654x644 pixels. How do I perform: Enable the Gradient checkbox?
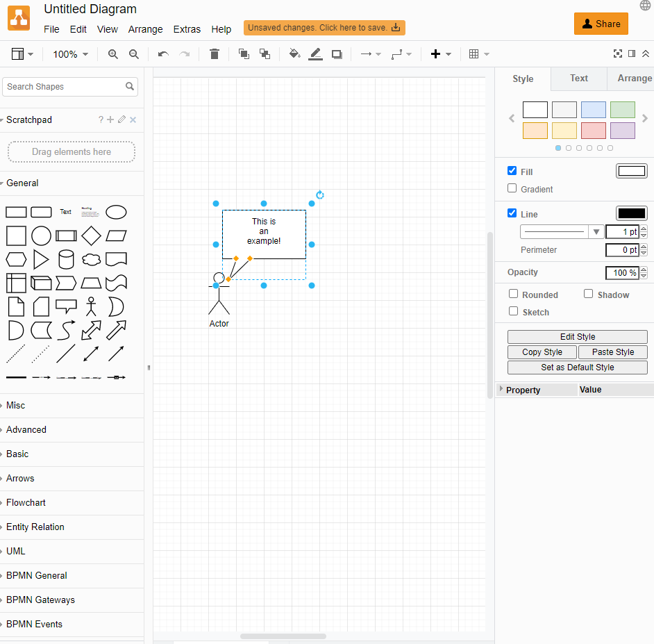click(512, 188)
